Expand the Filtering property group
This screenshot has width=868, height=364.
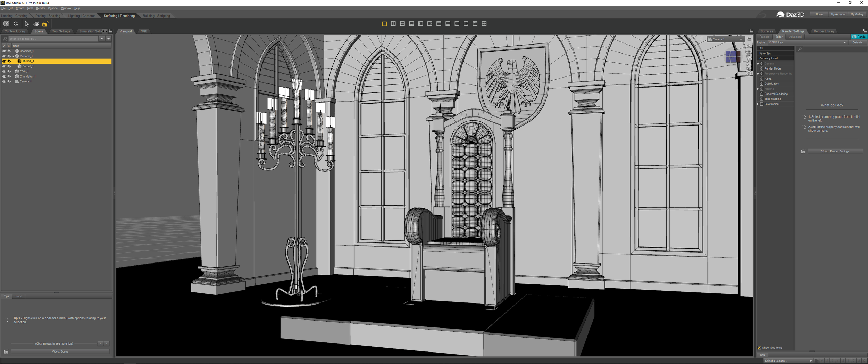758,89
